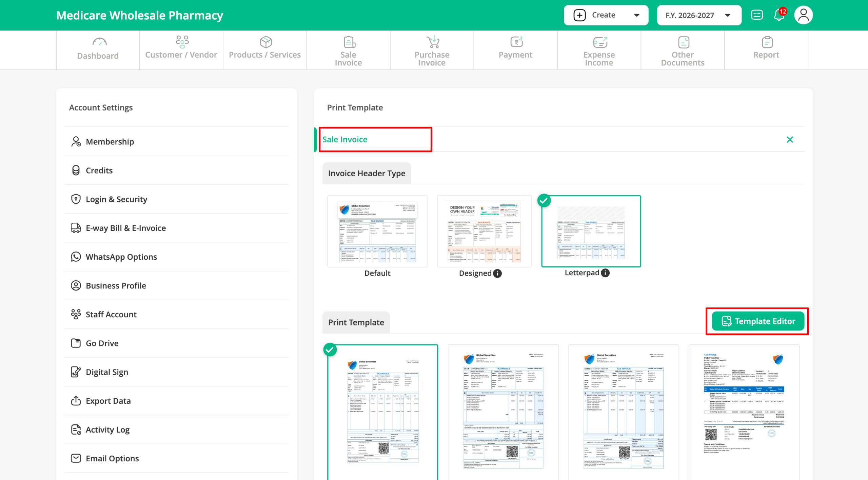The width and height of the screenshot is (868, 480).
Task: Click the Template Editor button
Action: 758,321
